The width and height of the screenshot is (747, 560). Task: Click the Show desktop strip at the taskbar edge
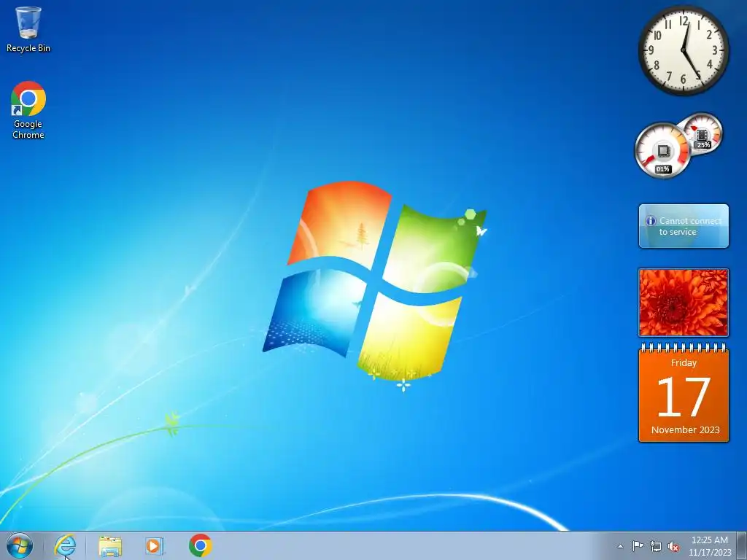[742, 545]
